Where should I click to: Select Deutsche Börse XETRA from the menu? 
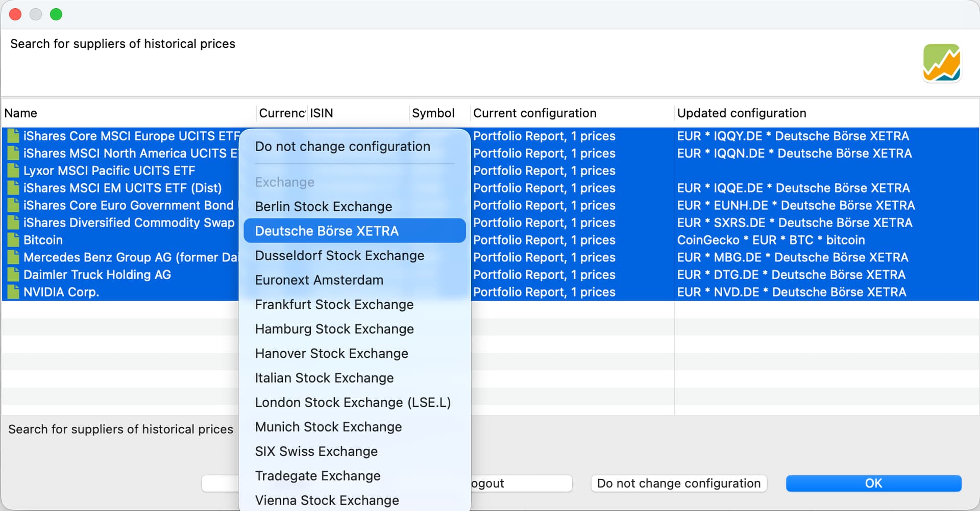(x=327, y=231)
